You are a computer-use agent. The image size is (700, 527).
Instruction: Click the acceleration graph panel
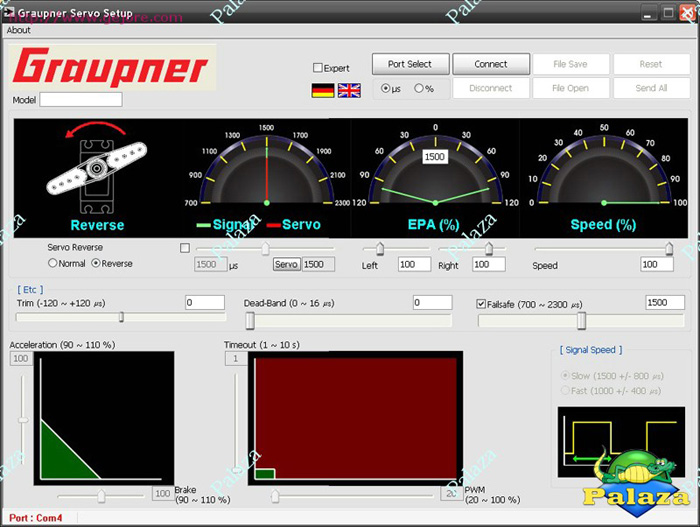coord(104,418)
